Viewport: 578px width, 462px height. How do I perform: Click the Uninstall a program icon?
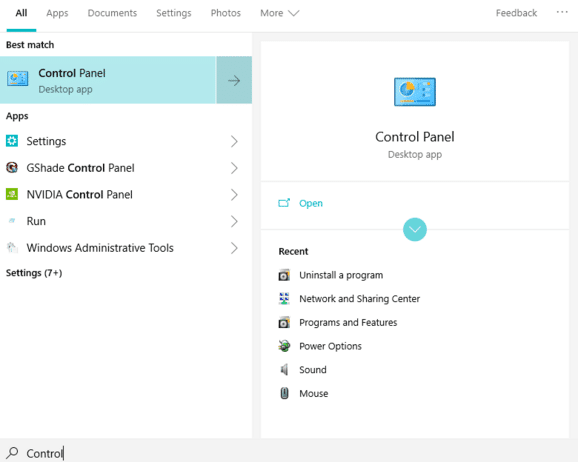284,275
